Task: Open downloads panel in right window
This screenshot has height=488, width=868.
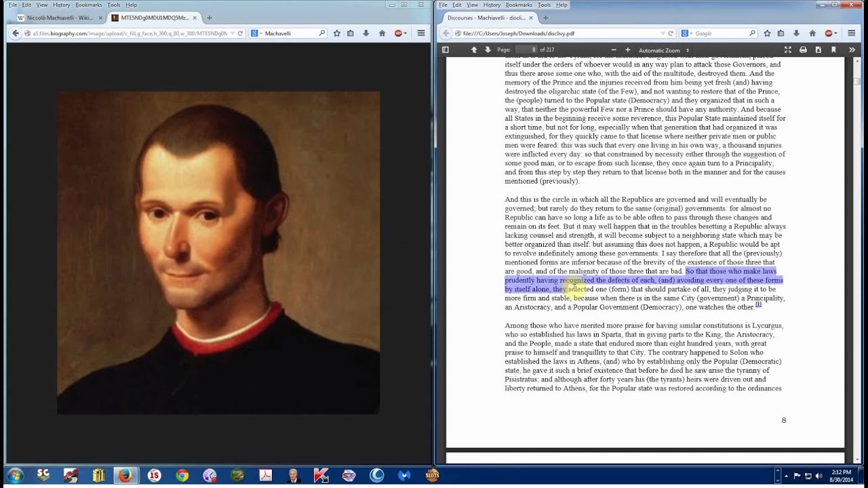Action: [797, 33]
